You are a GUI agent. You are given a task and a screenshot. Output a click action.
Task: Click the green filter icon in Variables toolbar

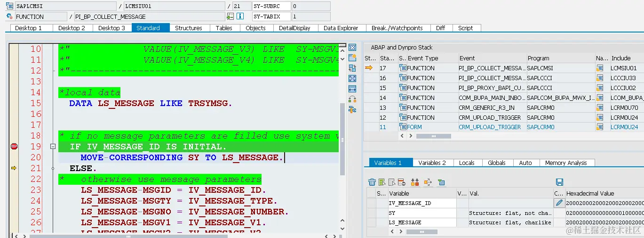click(441, 182)
